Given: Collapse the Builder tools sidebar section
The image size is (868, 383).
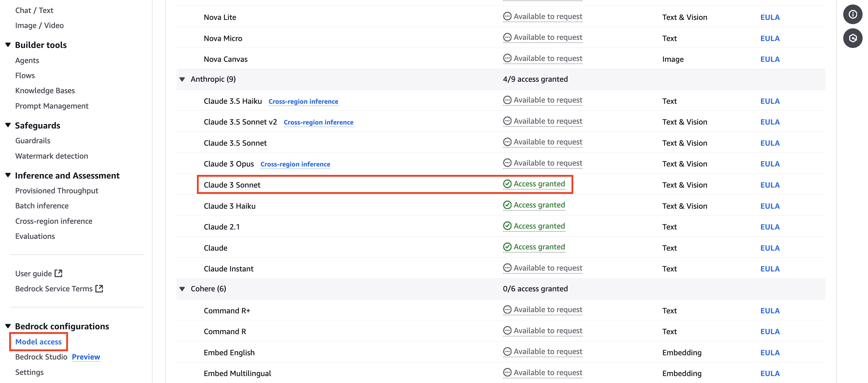Looking at the screenshot, I should [x=8, y=45].
